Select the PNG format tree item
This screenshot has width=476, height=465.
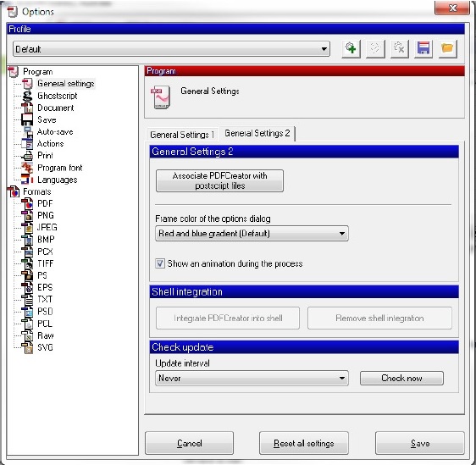46,215
